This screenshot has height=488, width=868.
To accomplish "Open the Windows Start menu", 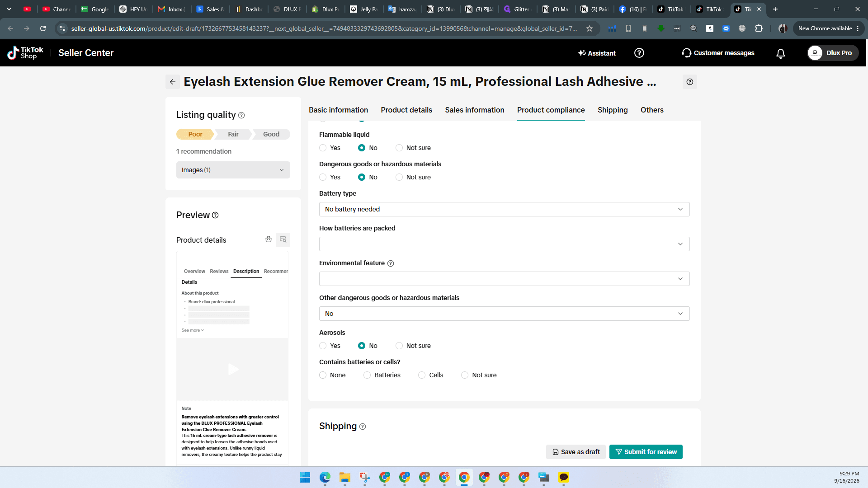I will [x=305, y=477].
